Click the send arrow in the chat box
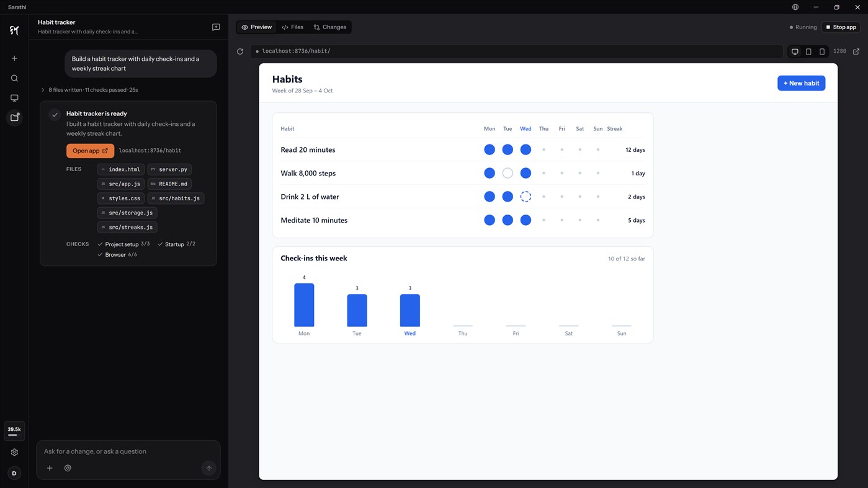This screenshot has width=868, height=488. click(x=209, y=468)
